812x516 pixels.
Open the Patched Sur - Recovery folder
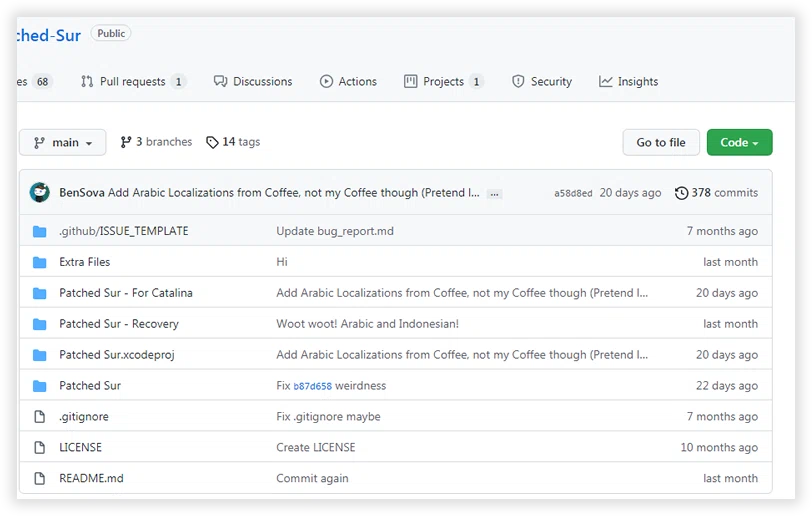[119, 324]
